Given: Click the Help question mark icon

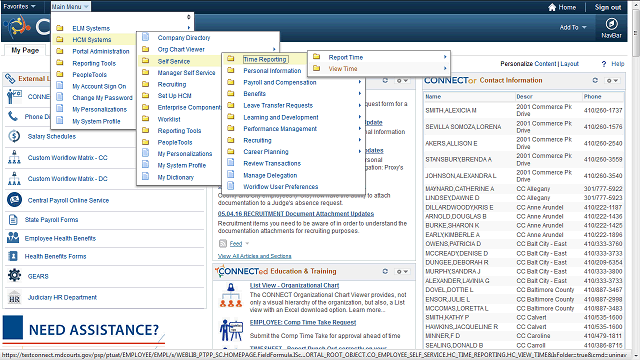Looking at the screenshot, I should tap(604, 64).
